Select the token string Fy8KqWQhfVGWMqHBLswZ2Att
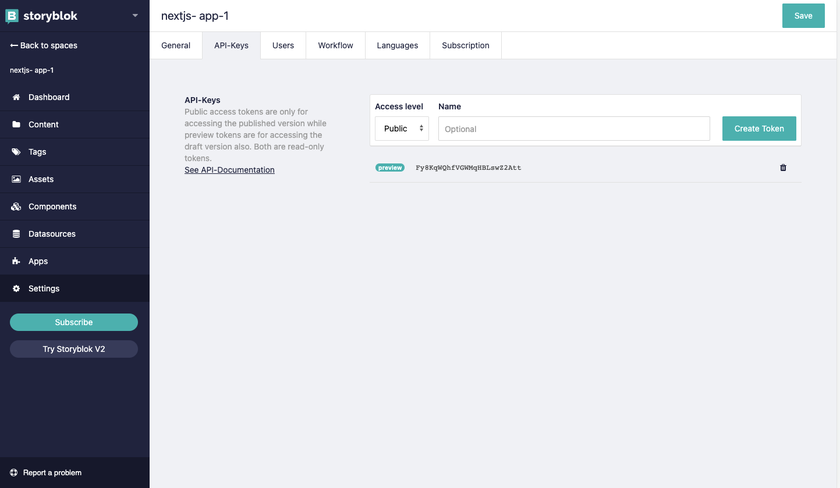Screen dimensions: 840x488 tap(468, 168)
